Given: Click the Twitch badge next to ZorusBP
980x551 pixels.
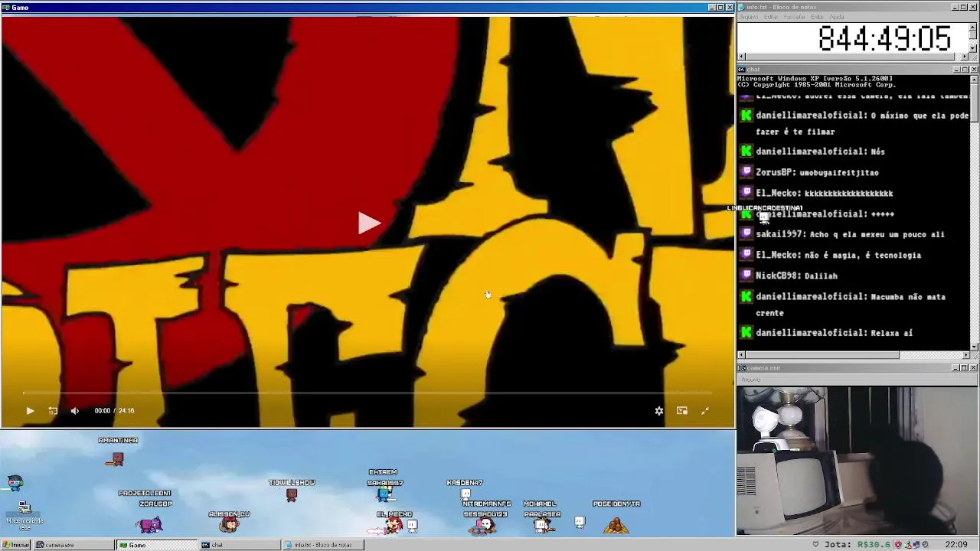Looking at the screenshot, I should 746,172.
